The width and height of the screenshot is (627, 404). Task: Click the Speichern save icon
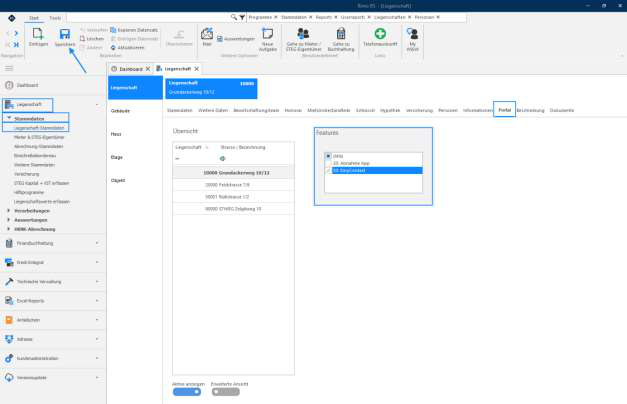[65, 34]
